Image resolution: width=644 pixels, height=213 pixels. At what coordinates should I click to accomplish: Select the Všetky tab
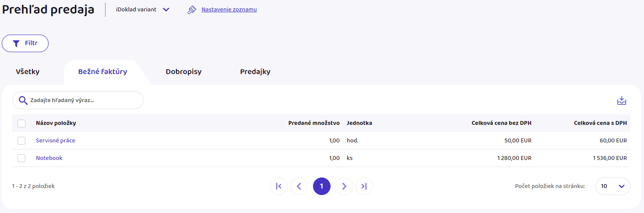click(28, 72)
